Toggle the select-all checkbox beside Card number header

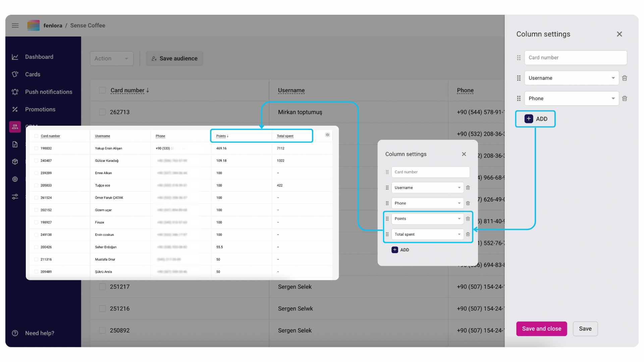(x=102, y=90)
